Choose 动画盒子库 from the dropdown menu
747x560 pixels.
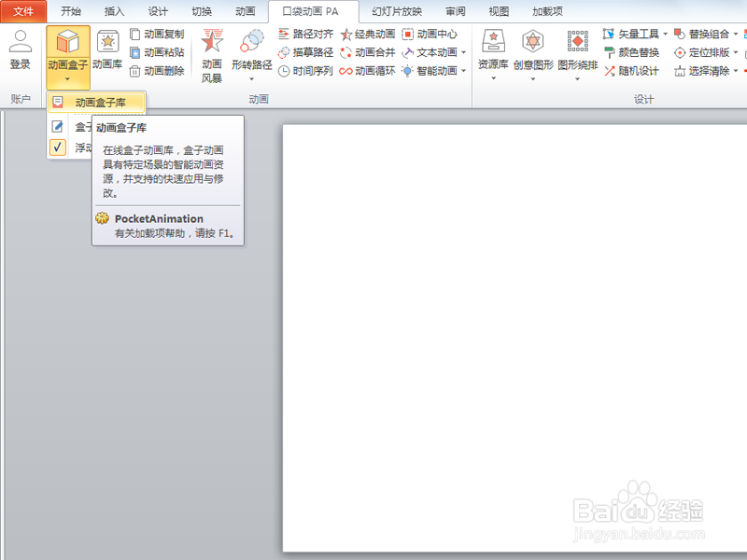pyautogui.click(x=96, y=103)
